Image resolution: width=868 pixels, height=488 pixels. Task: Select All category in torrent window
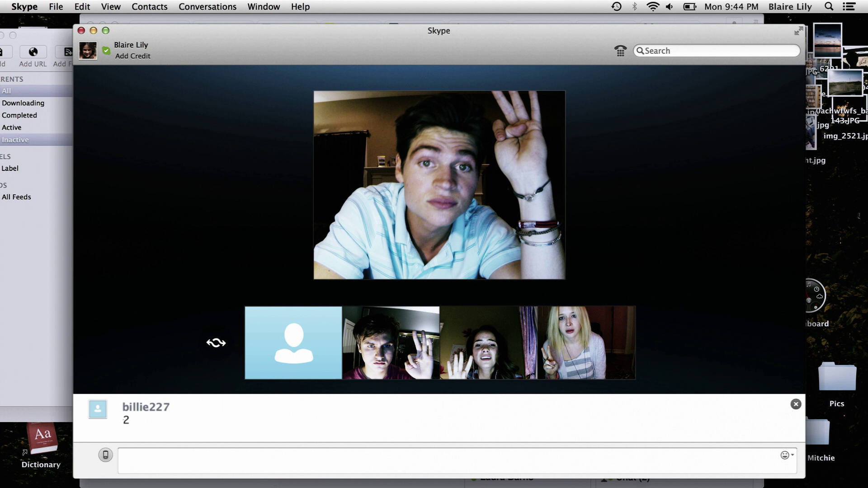[36, 91]
